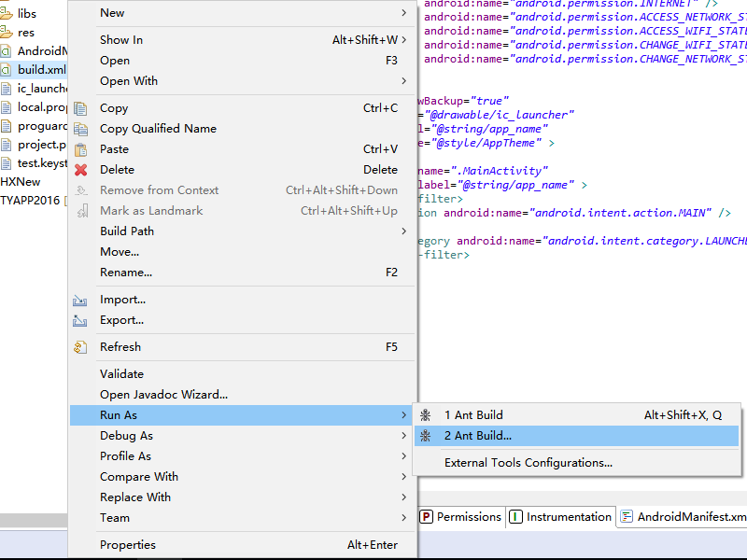Choose Rename... from the context menu
This screenshot has height=560, width=747.
coord(126,273)
